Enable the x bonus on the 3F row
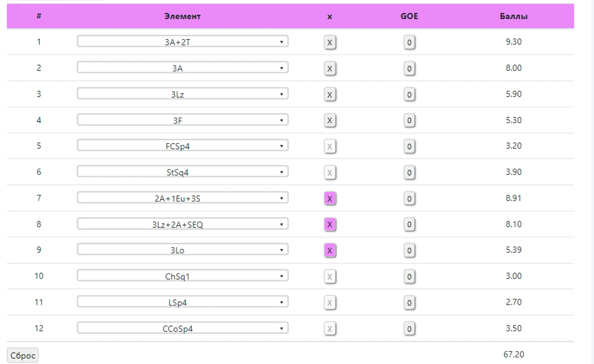The width and height of the screenshot is (594, 364). [x=330, y=120]
